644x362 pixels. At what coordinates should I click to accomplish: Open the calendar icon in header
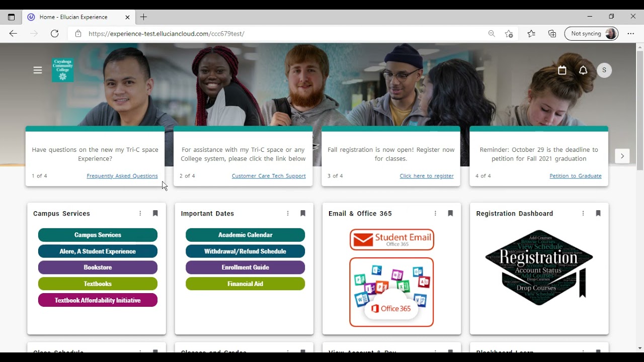tap(562, 70)
